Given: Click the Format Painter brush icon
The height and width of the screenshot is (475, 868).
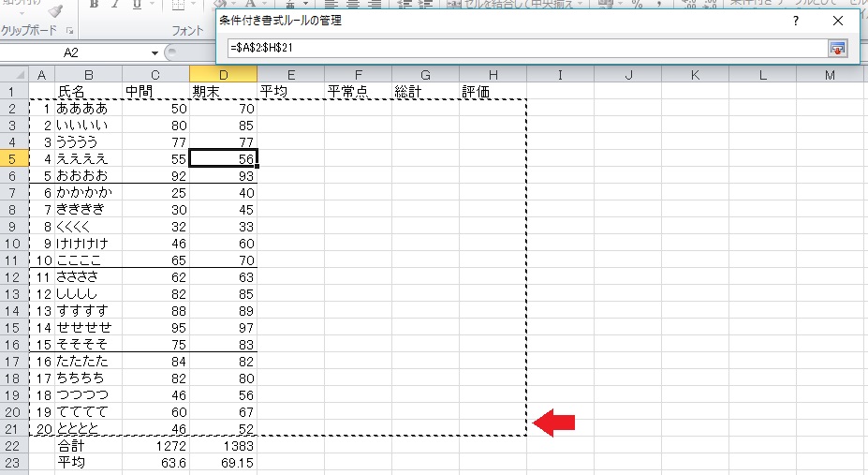Looking at the screenshot, I should click(x=55, y=10).
